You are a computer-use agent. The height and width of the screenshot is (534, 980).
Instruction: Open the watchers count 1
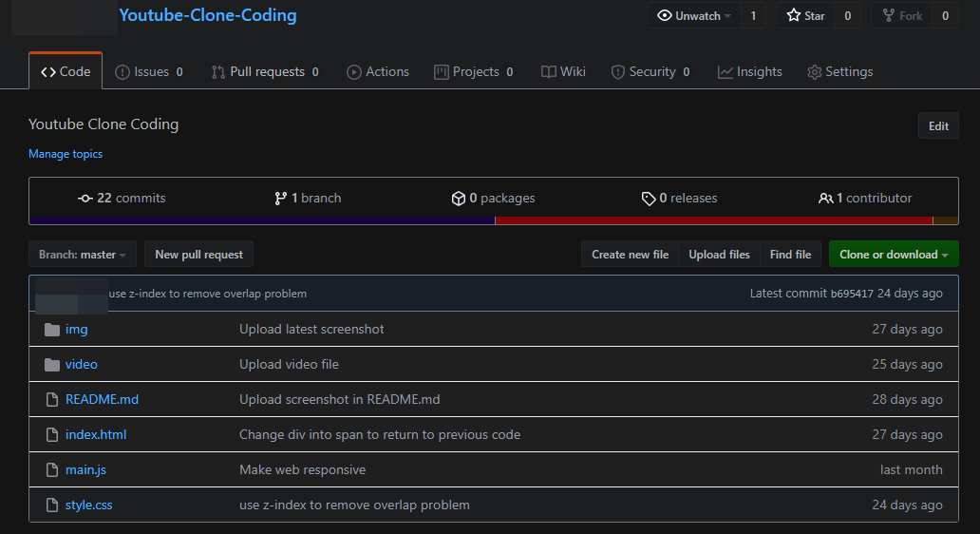click(x=753, y=15)
